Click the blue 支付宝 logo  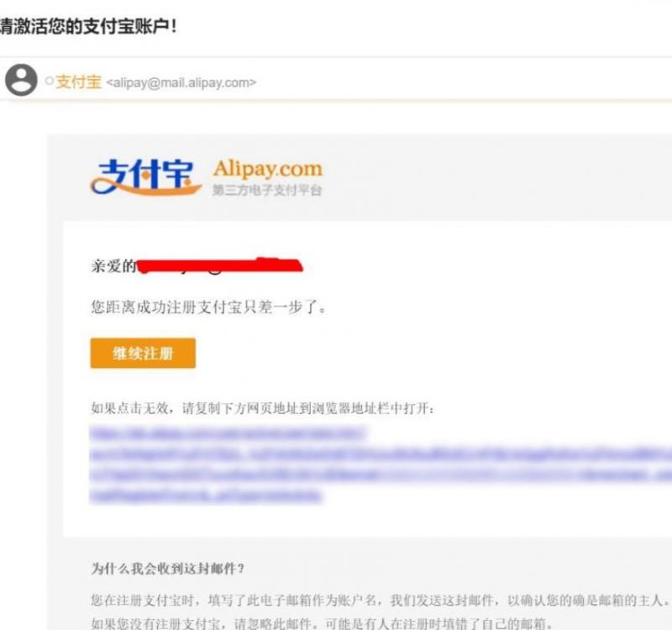point(145,177)
